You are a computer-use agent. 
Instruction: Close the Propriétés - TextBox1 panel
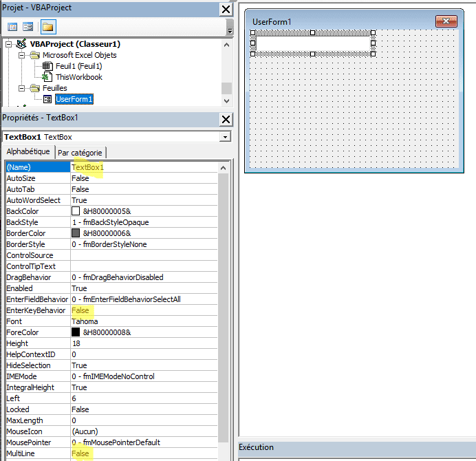(226, 119)
